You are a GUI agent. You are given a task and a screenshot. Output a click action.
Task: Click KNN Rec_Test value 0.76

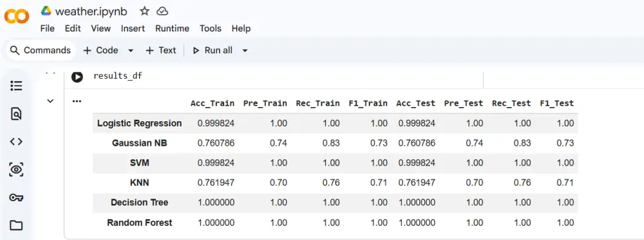[x=522, y=183]
